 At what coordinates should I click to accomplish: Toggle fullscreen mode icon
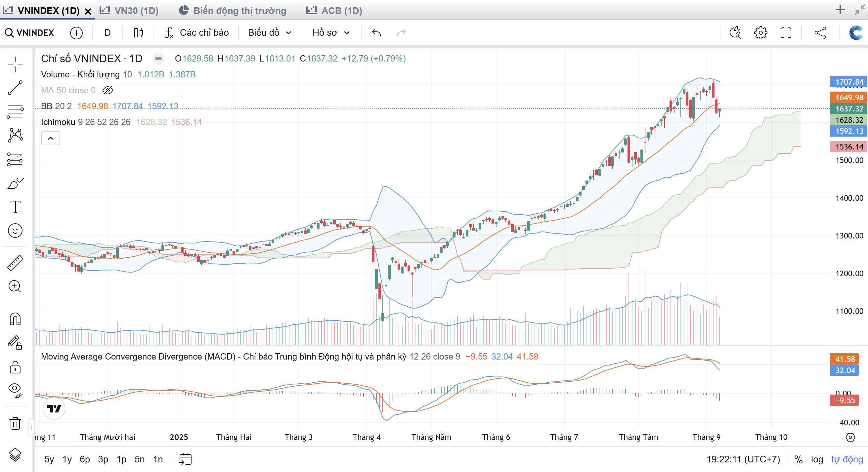coord(786,33)
